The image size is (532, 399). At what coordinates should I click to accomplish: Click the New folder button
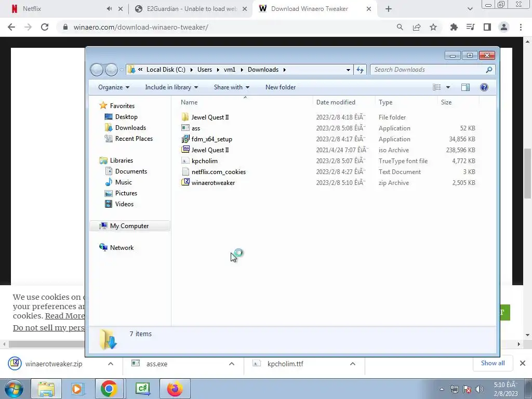(x=281, y=87)
